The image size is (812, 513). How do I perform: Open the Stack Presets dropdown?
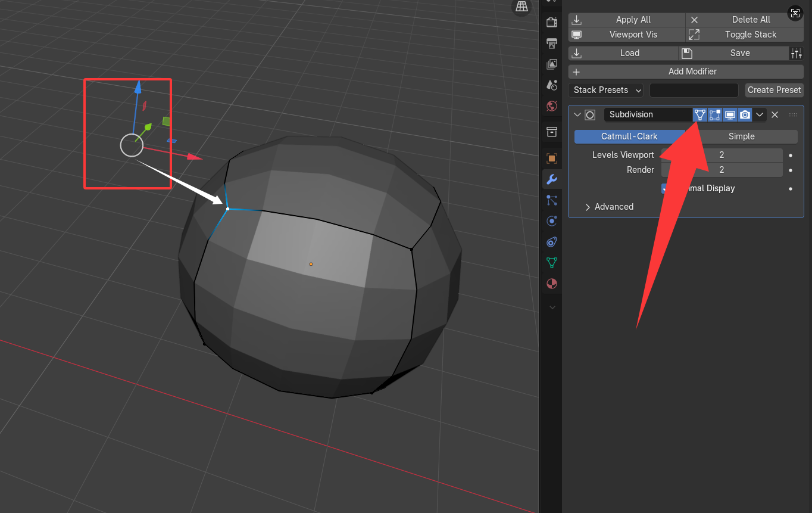[606, 90]
